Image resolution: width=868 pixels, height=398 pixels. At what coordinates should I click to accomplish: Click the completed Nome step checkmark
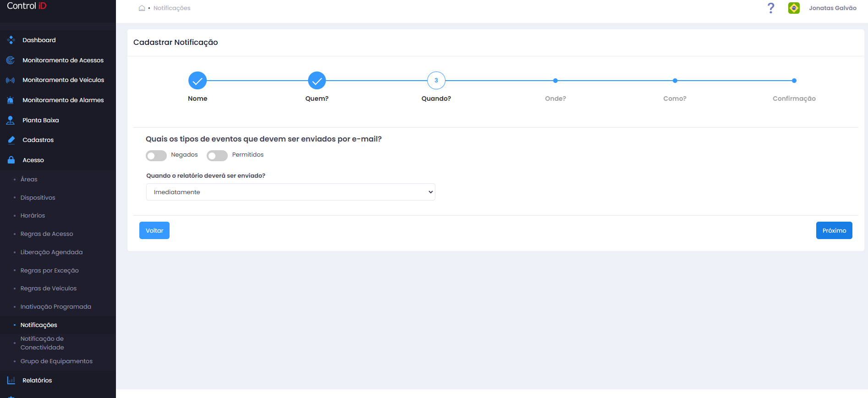198,81
